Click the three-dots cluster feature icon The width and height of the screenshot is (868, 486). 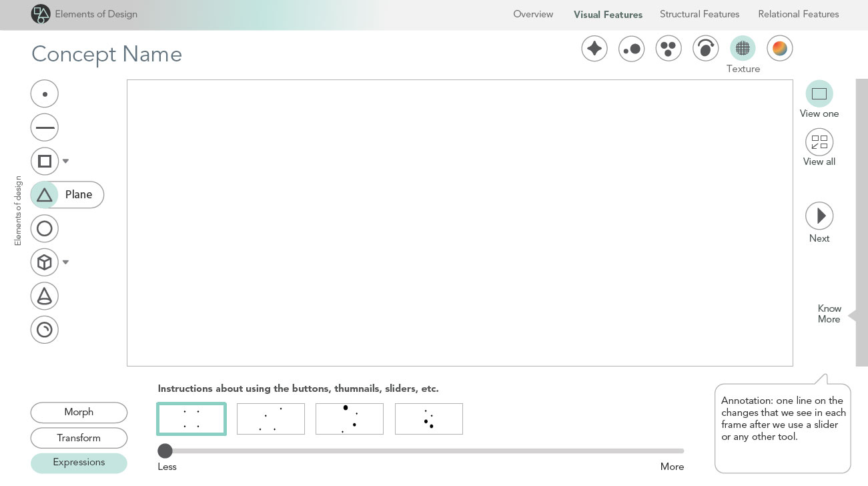point(669,49)
